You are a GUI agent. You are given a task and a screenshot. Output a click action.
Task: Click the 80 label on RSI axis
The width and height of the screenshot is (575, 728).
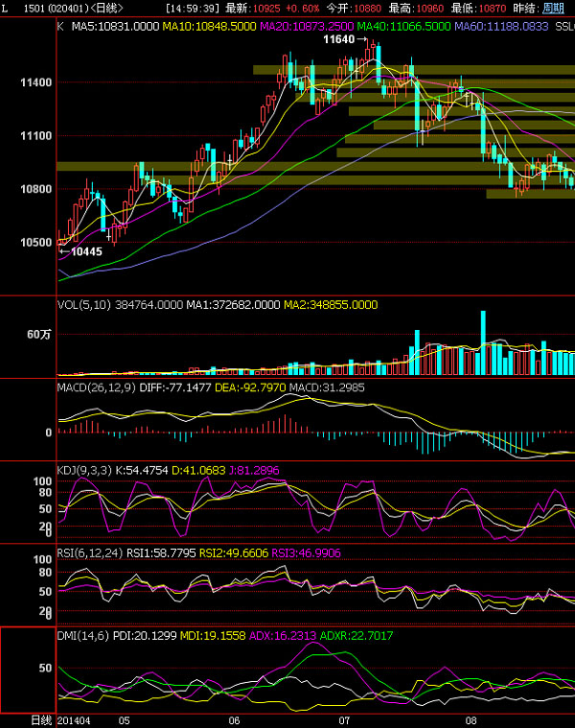45,573
